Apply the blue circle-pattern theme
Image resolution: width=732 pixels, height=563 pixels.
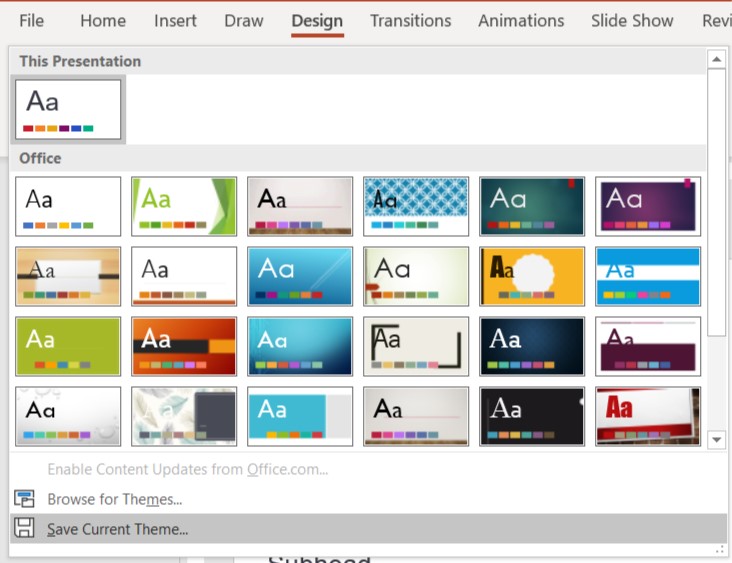(x=416, y=206)
